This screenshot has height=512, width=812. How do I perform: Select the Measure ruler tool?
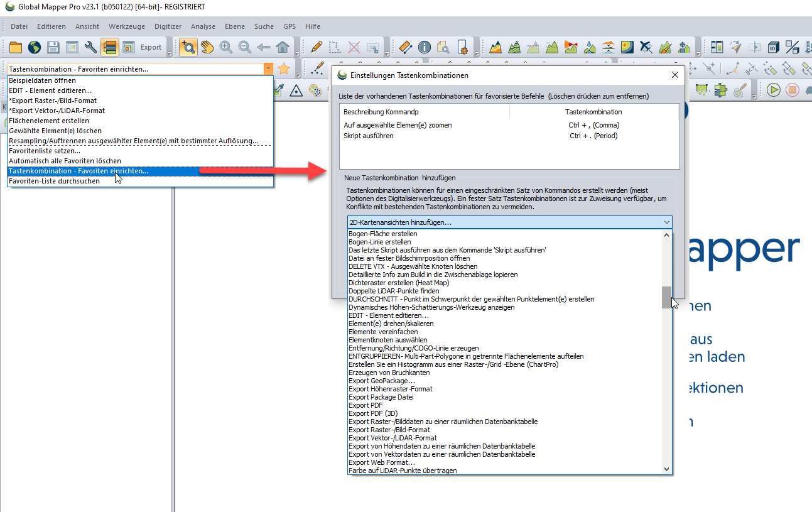click(x=405, y=47)
